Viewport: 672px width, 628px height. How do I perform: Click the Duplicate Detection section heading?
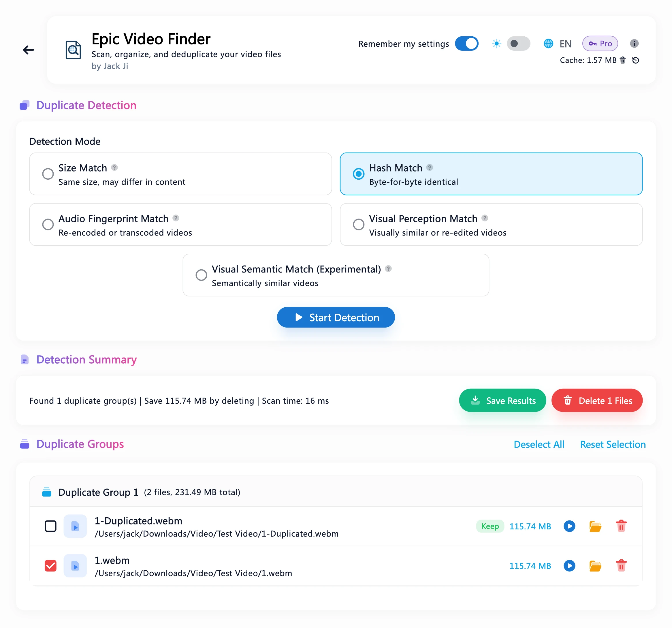tap(86, 106)
